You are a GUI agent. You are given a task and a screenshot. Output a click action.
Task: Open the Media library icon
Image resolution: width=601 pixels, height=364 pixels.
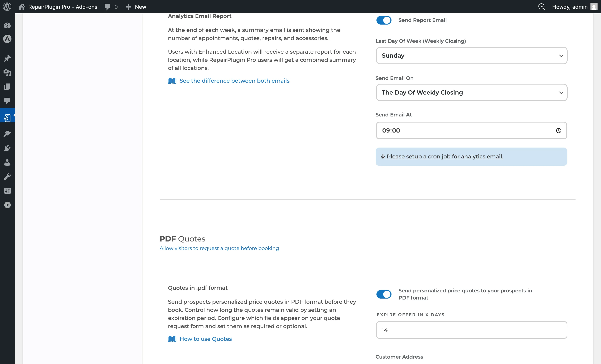click(7, 73)
